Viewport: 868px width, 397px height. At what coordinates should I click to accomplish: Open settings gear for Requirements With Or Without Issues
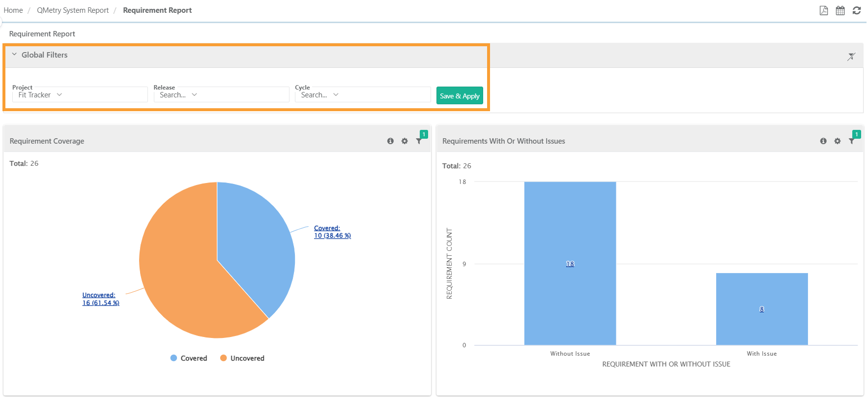(838, 141)
